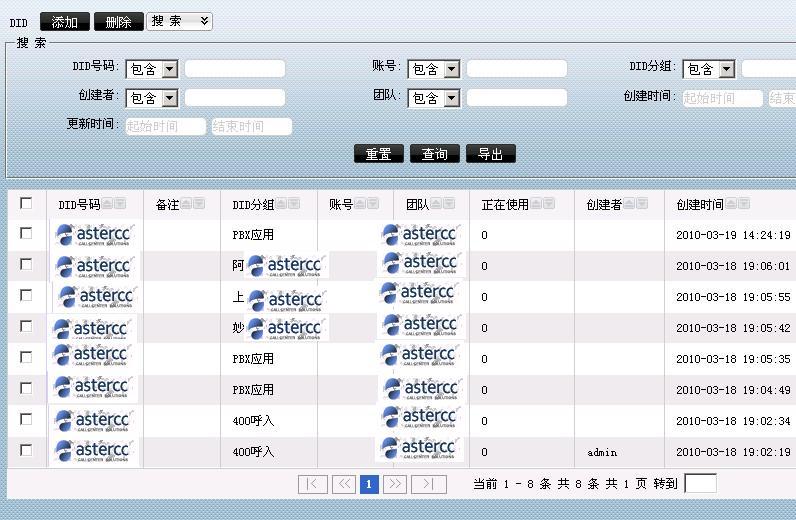The height and width of the screenshot is (520, 796).
Task: Go to first page using pagination arrow
Action: 313,484
